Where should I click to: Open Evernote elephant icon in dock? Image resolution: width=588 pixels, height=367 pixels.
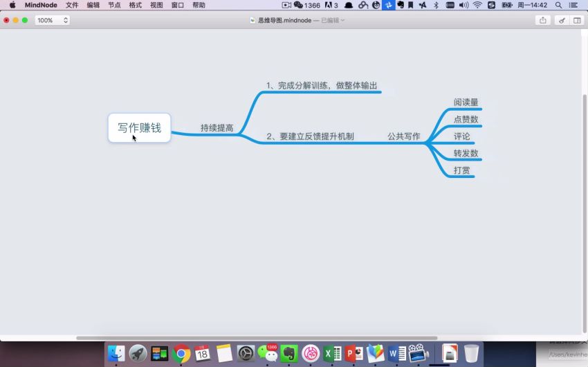click(289, 353)
